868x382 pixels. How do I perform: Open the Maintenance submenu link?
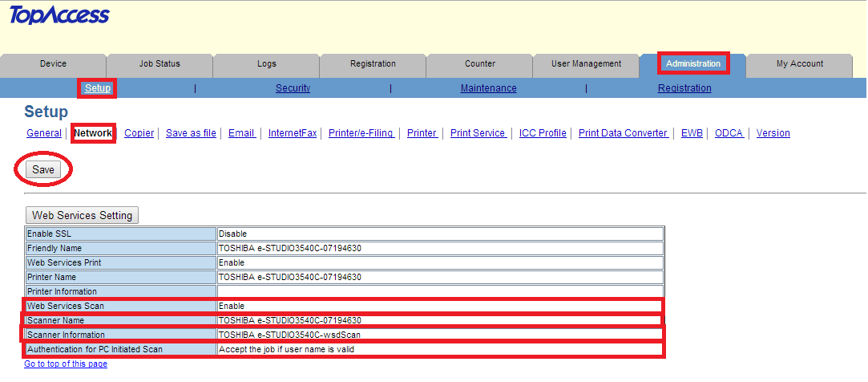(488, 88)
